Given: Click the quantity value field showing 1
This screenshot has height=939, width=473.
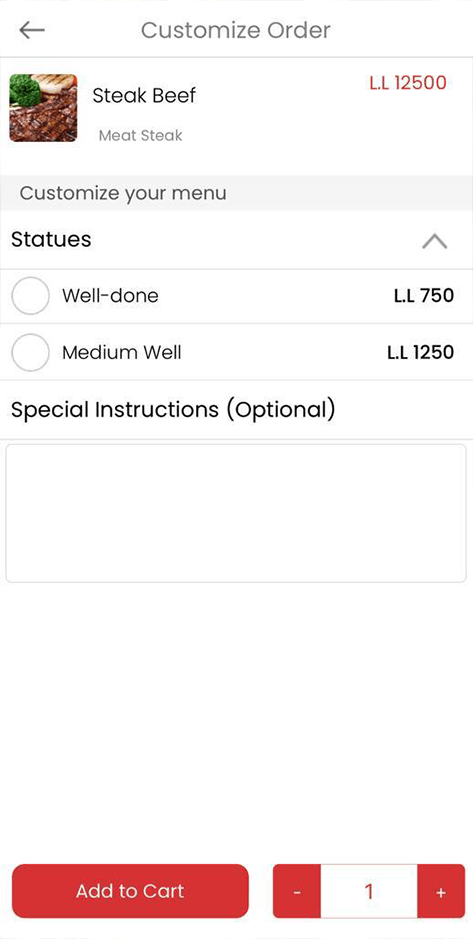Looking at the screenshot, I should click(x=369, y=892).
